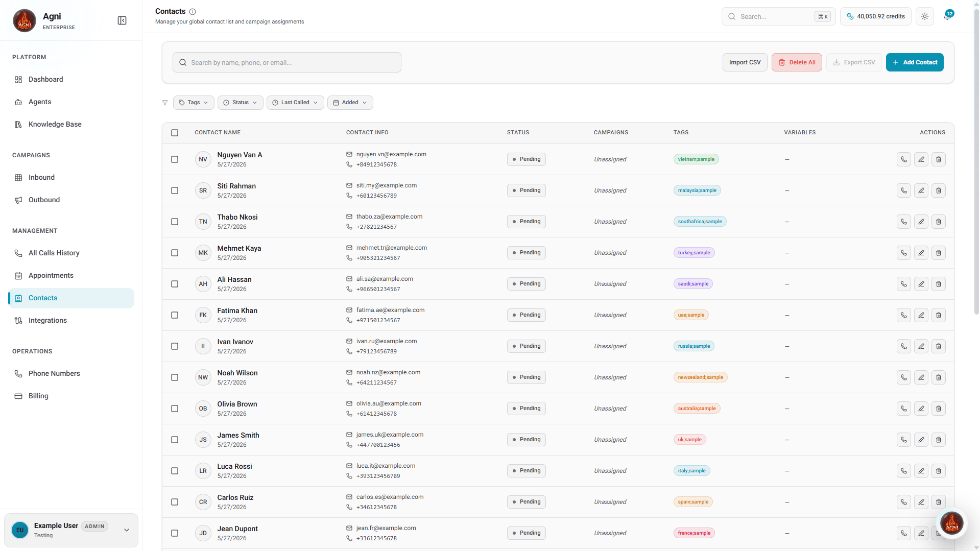Navigate to Outbound campaigns
Viewport: 980px width, 551px height.
point(71,200)
